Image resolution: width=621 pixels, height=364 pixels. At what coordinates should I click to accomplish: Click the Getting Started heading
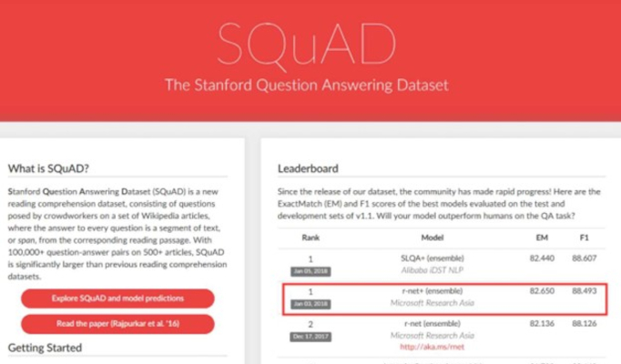pos(46,348)
